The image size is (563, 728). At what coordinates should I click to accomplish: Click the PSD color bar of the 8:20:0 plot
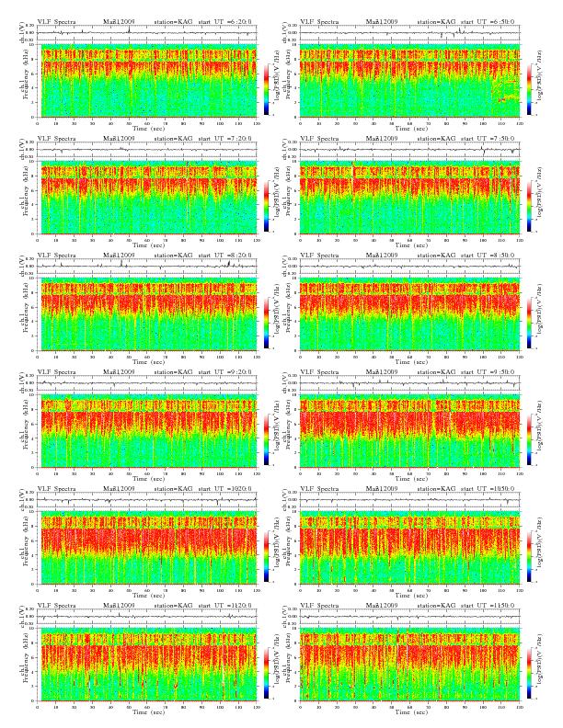click(266, 323)
